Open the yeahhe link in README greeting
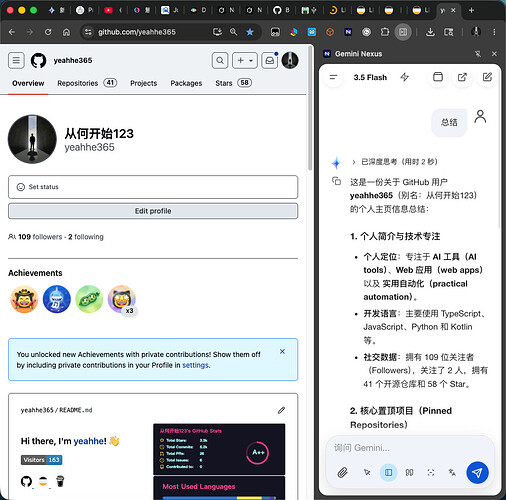 point(88,441)
